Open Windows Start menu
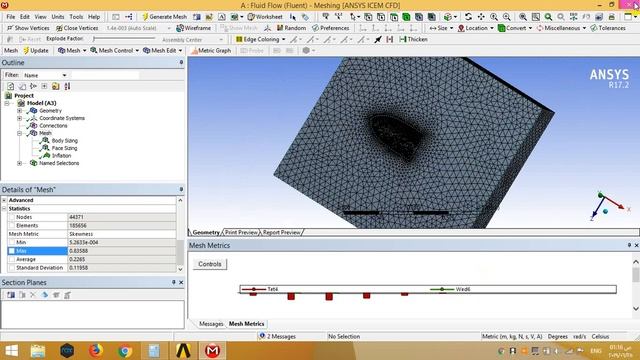The width and height of the screenshot is (640, 360). click(x=11, y=351)
